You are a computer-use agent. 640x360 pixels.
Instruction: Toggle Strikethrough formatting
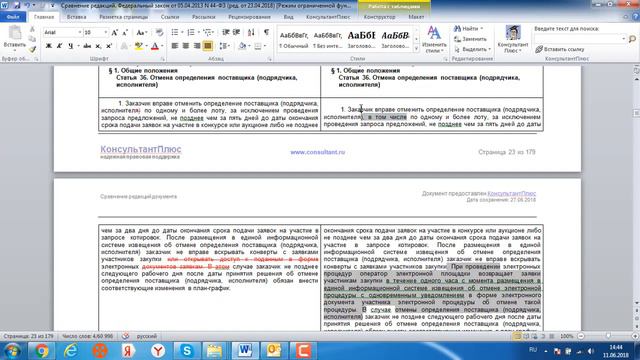click(x=87, y=46)
